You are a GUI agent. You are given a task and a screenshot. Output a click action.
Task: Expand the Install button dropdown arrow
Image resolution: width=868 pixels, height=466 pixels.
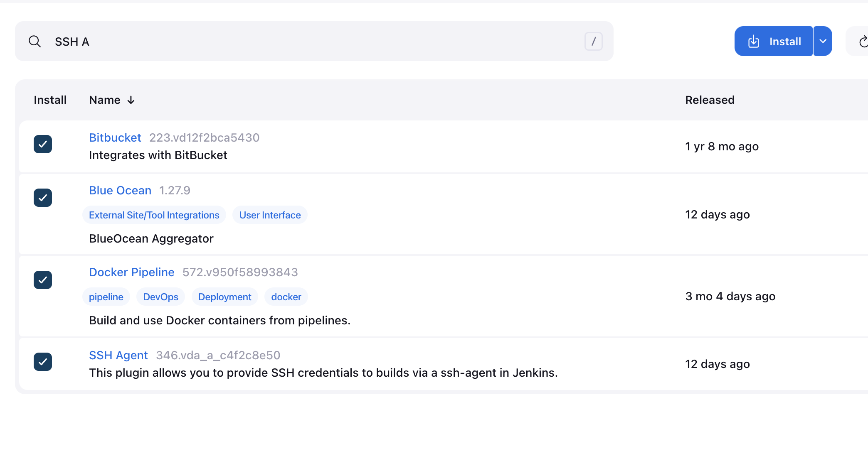tap(823, 41)
